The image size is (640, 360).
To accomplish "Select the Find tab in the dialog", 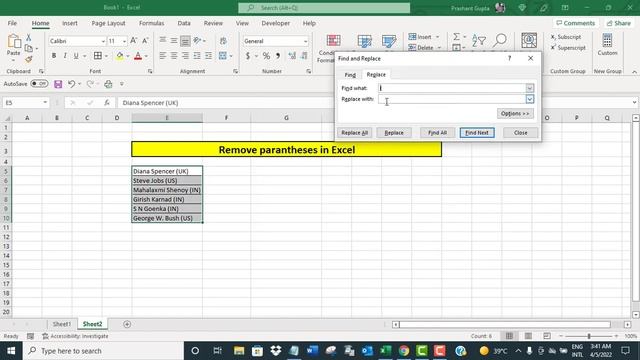I will click(350, 75).
